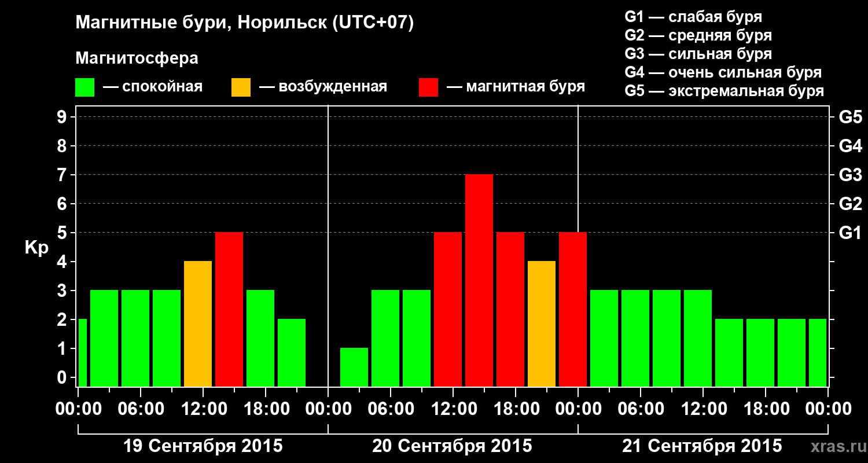Click the 'Kp' axis label
This screenshot has width=868, height=463.
coord(36,248)
